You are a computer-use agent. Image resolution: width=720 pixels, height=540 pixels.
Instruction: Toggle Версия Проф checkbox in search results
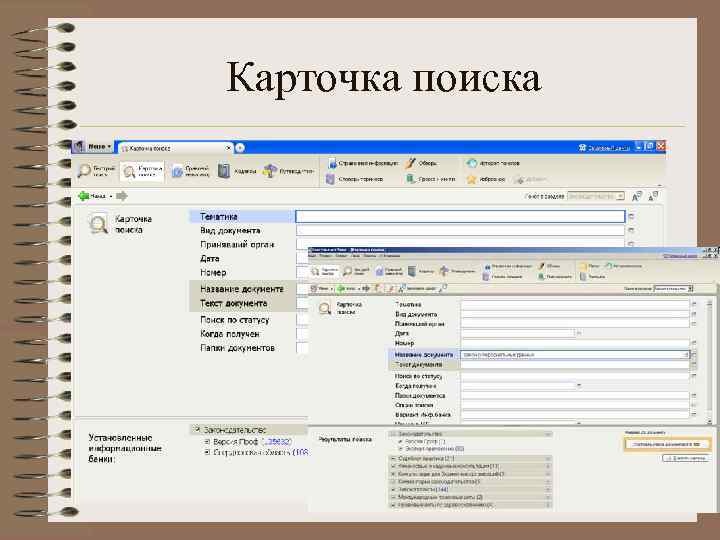pos(401,441)
